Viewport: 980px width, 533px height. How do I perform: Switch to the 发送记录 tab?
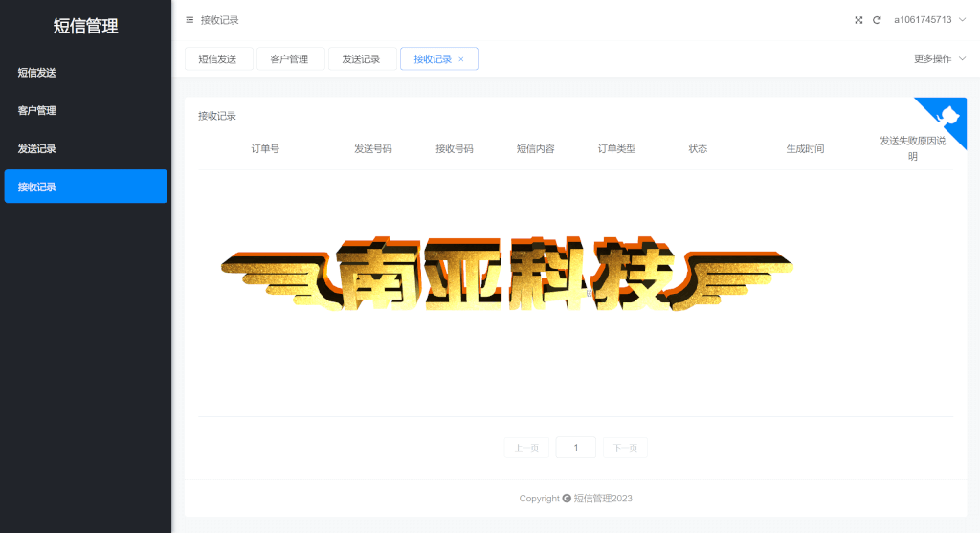click(x=363, y=58)
